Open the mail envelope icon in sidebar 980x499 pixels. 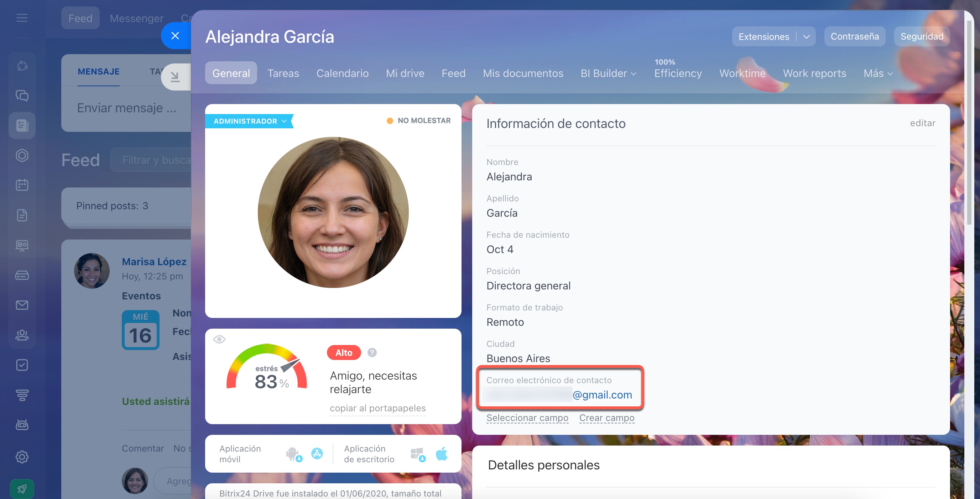point(22,305)
